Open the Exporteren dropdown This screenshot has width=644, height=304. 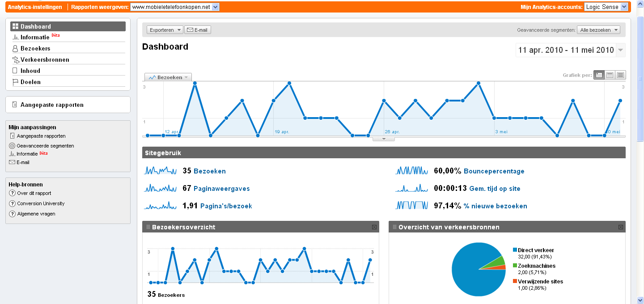tap(165, 30)
